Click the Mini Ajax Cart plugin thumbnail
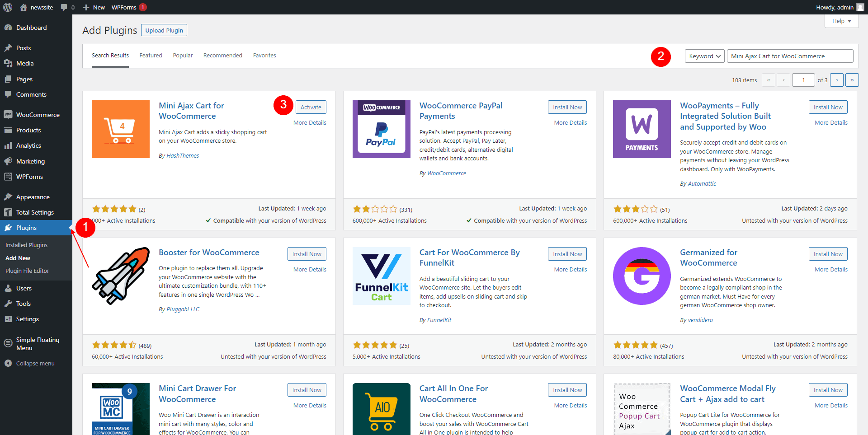 click(x=121, y=129)
